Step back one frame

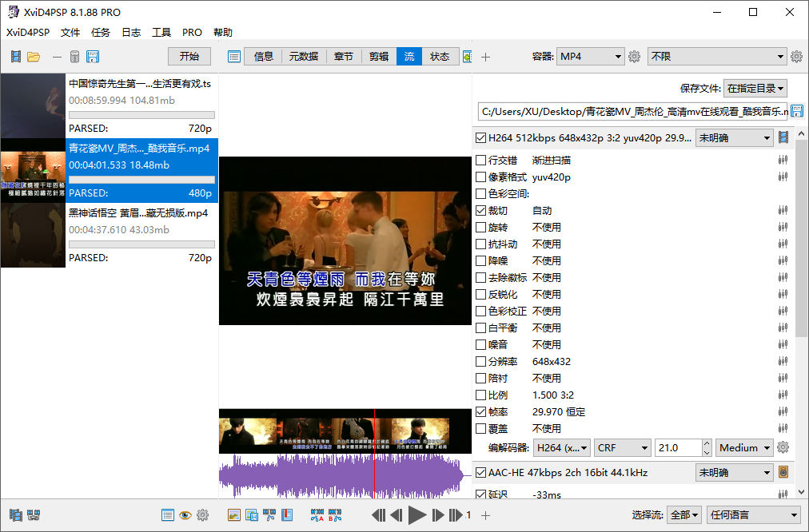pyautogui.click(x=397, y=514)
